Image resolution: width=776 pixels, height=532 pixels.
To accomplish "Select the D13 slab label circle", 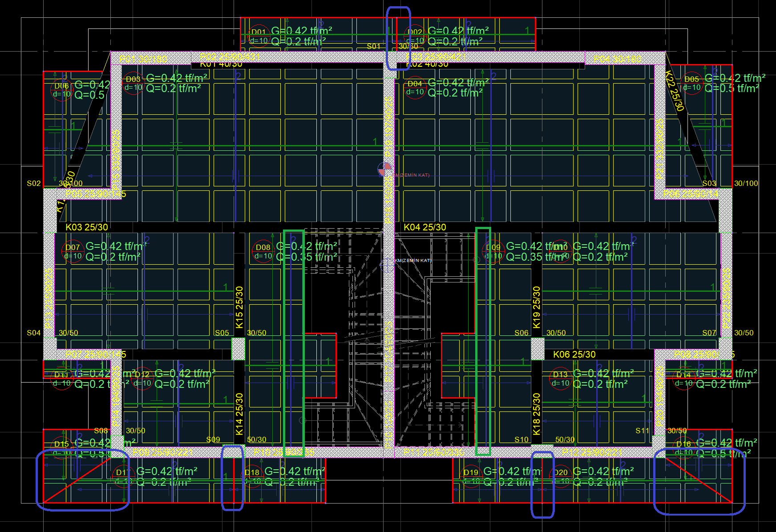I will [x=560, y=379].
